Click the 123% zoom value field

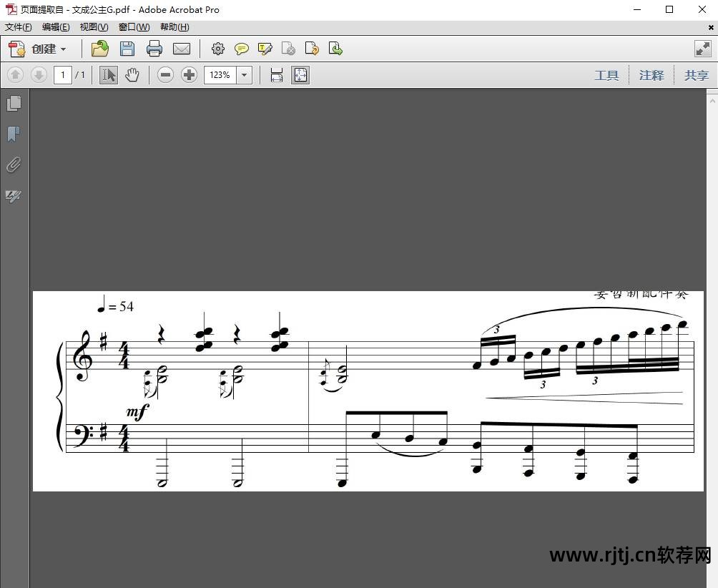pyautogui.click(x=220, y=74)
